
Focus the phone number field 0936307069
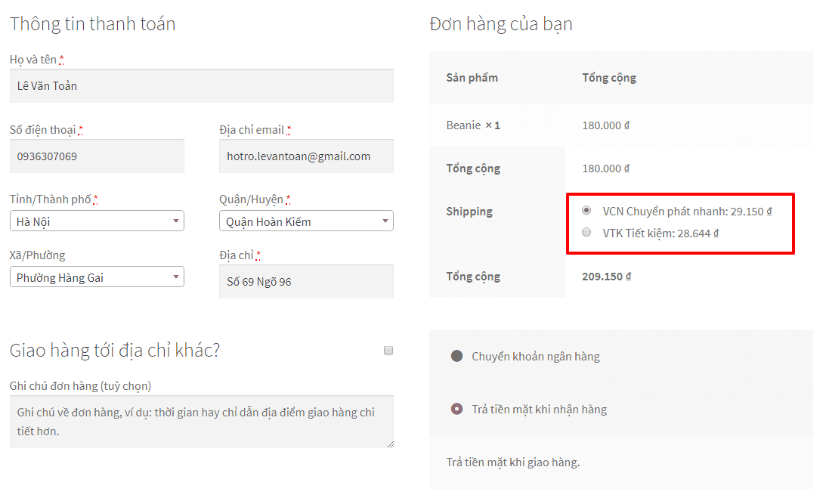click(97, 156)
